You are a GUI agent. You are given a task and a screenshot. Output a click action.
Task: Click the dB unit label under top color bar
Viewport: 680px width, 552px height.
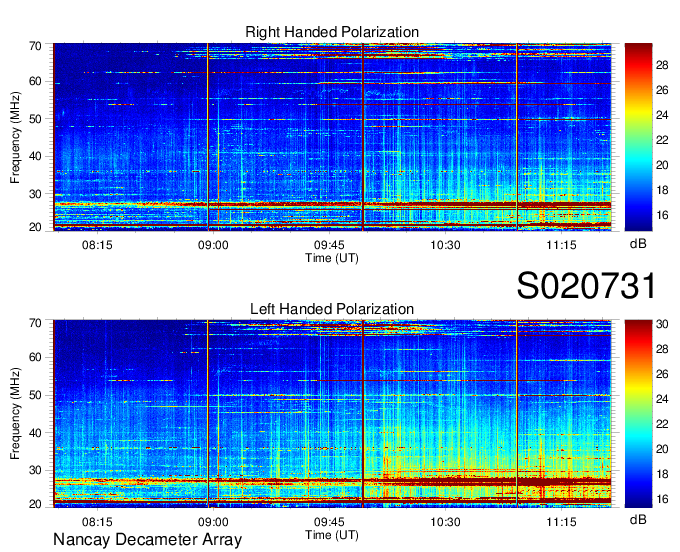[638, 244]
